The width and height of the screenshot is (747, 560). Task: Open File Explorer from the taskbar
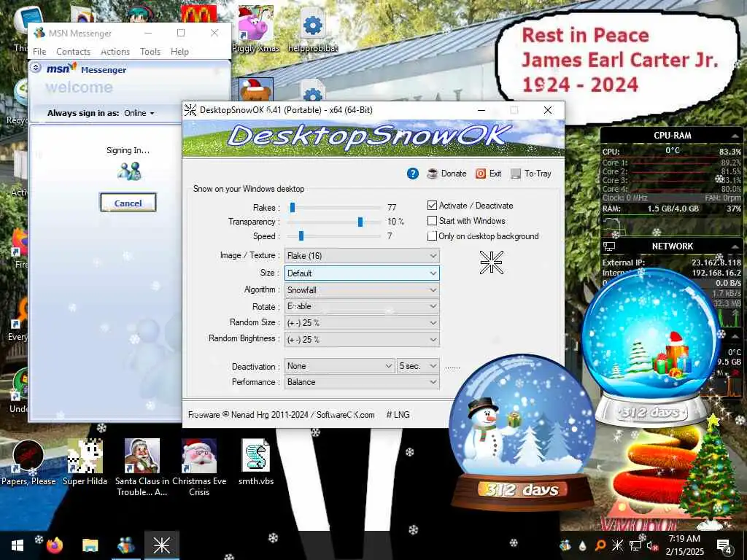tap(90, 545)
